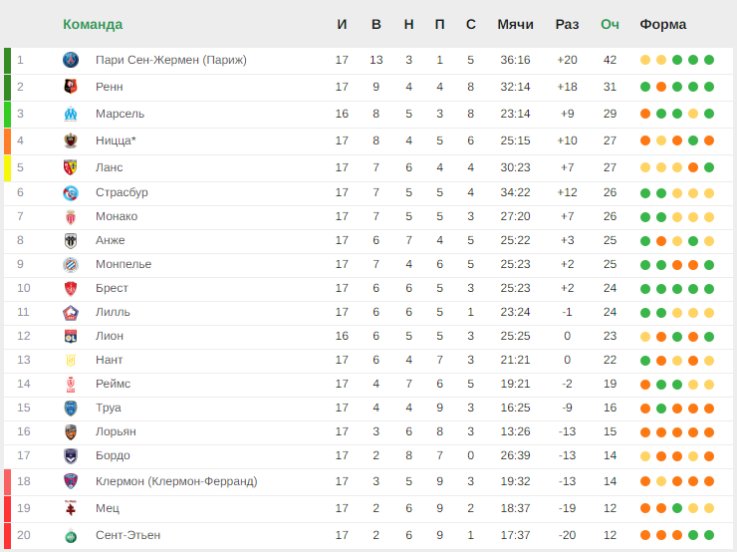Select the Nice club crest
740x552 pixels.
tap(71, 141)
